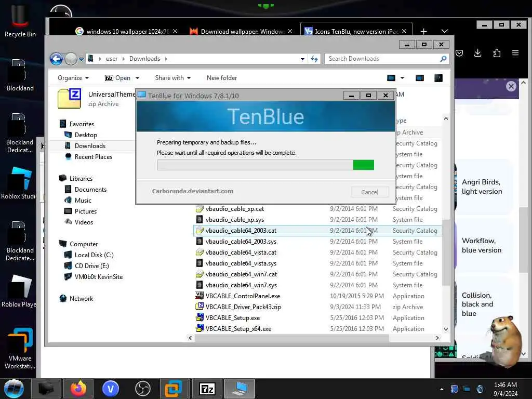
Task: Open the Organize menu
Action: 73,78
